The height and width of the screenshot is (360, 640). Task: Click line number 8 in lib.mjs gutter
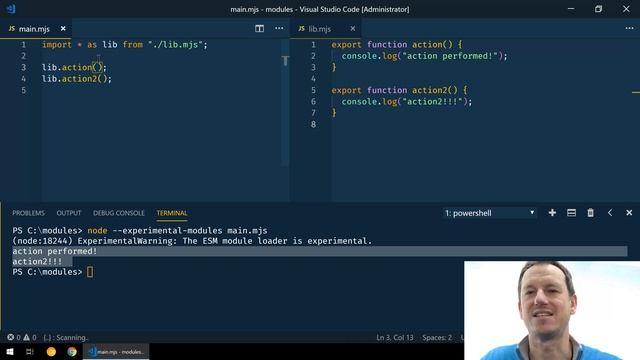(x=313, y=124)
